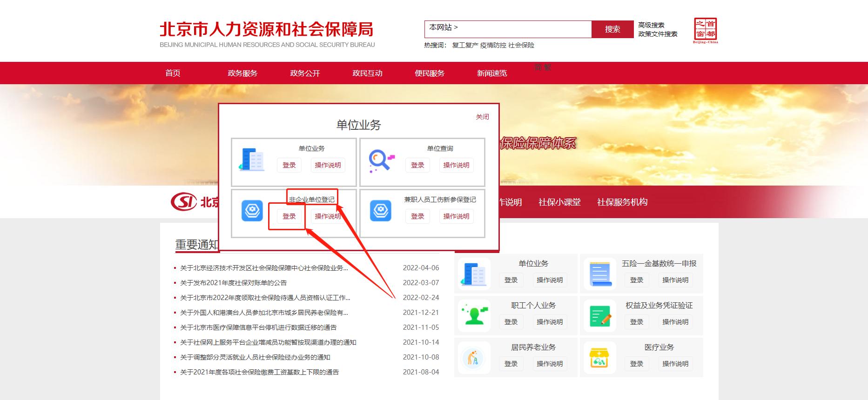Viewport: 868px width, 400px height.
Task: Click 登录 under 兼职人员工伤新参保登记
Action: point(417,216)
